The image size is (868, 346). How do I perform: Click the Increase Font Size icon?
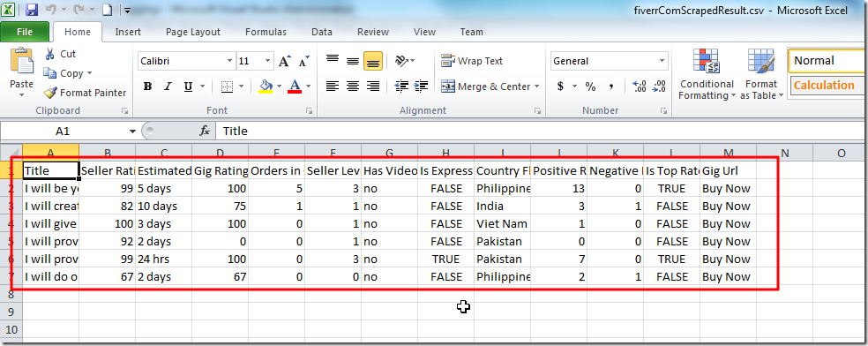coord(285,61)
